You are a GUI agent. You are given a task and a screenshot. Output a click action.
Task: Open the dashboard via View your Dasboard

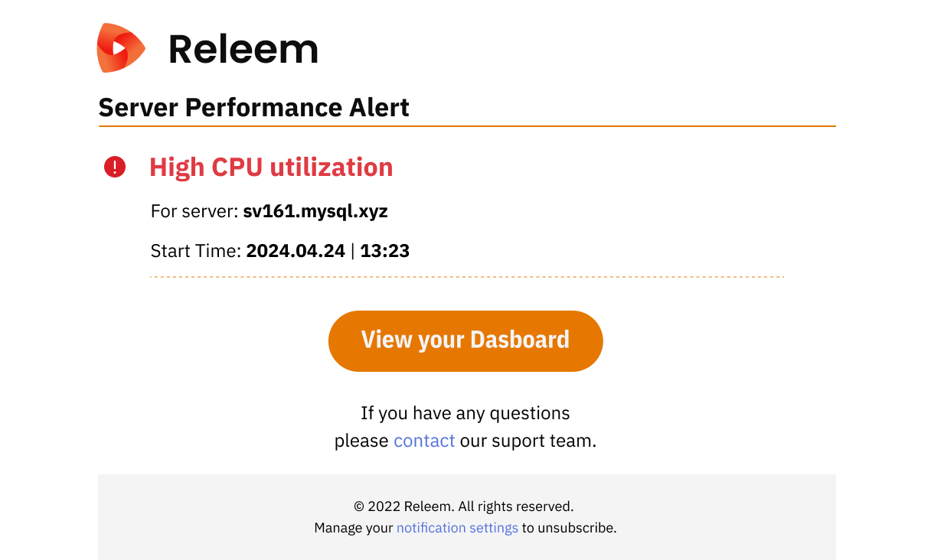coord(465,340)
